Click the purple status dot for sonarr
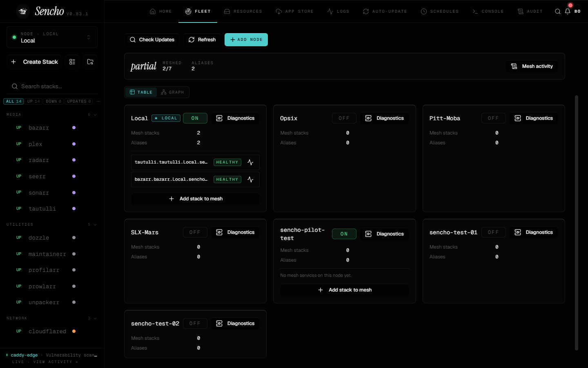Screen dimensions: 588x368 point(74,193)
